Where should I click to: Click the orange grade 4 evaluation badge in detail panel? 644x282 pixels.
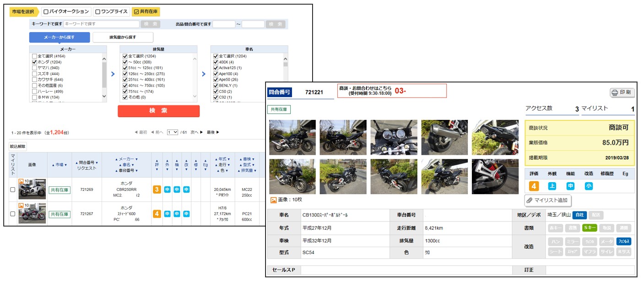(x=533, y=186)
